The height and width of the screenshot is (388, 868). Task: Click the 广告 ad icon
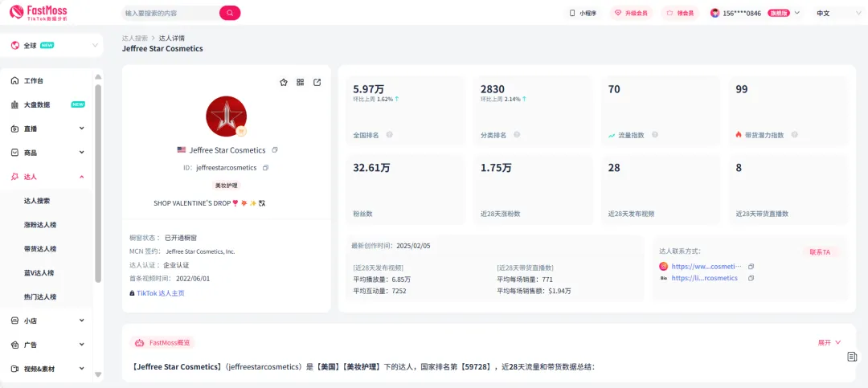tap(15, 345)
